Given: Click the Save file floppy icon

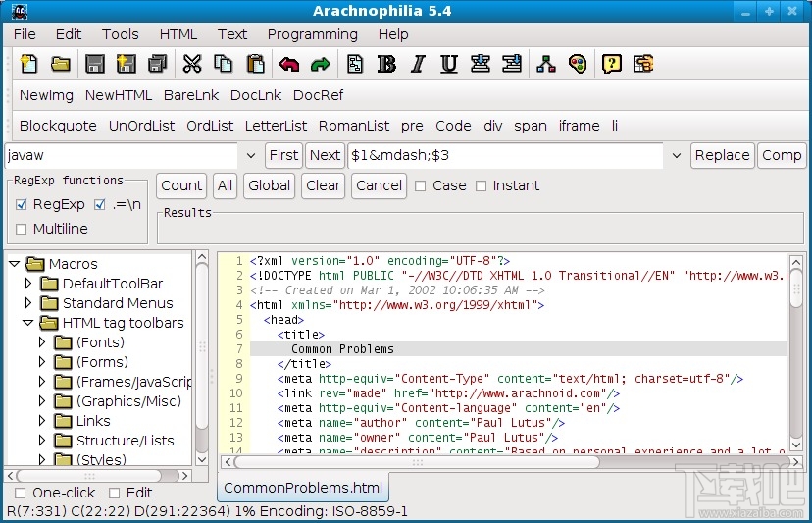Looking at the screenshot, I should [94, 65].
